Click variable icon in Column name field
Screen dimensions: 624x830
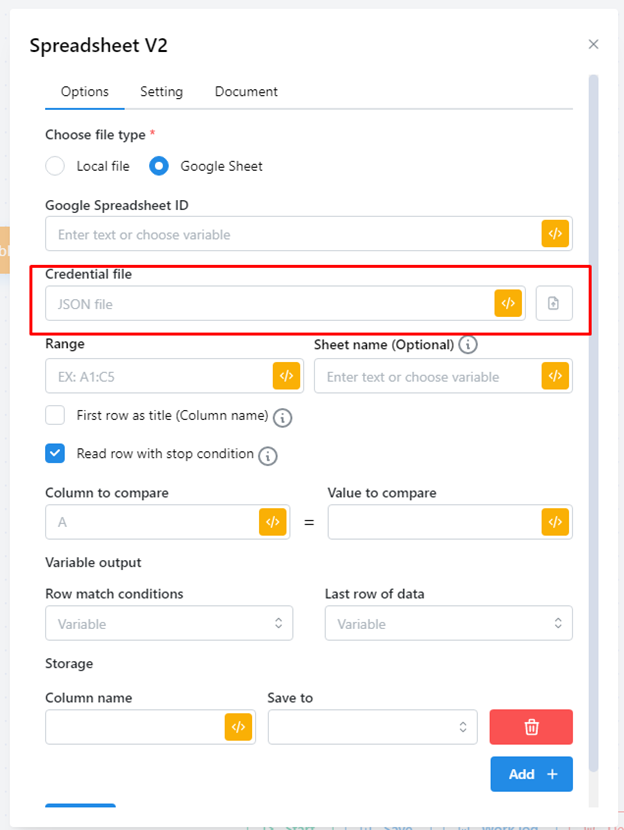click(238, 727)
